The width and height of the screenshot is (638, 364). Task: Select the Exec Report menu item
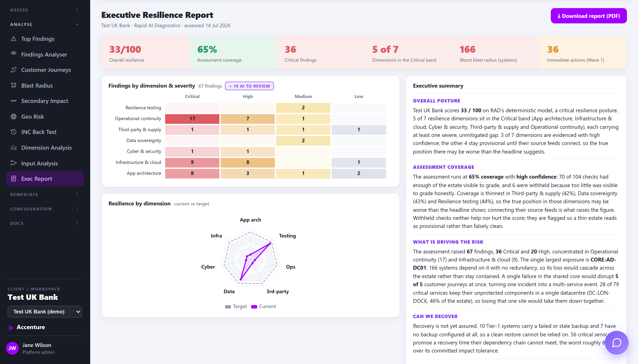[45, 179]
